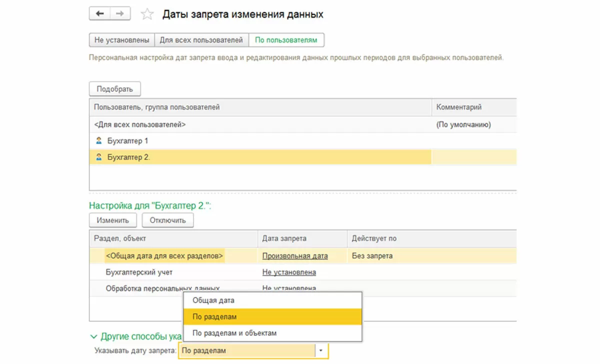The height and width of the screenshot is (364, 600).
Task: Click the Бухгалтер 2 user icon
Action: click(99, 157)
